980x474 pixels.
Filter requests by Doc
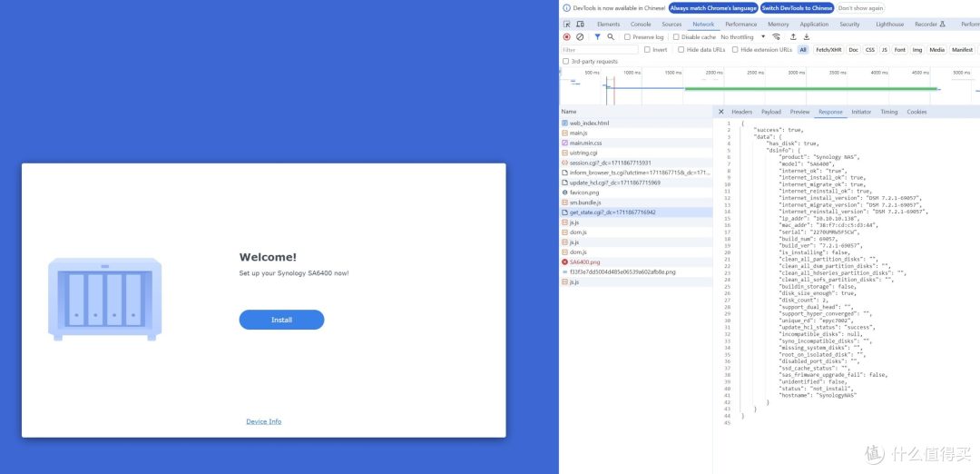pyautogui.click(x=853, y=49)
